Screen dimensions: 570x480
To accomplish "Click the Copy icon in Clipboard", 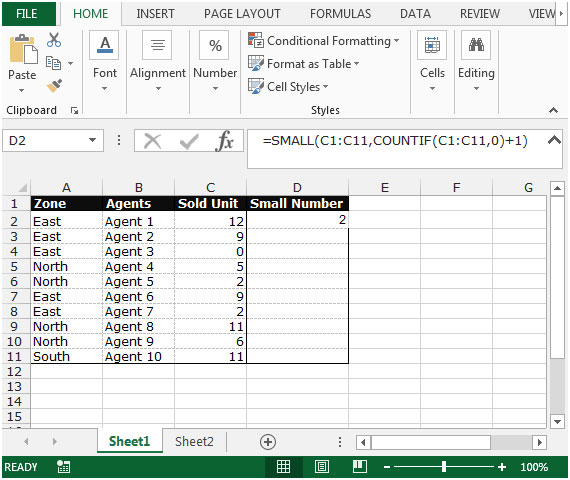I will pyautogui.click(x=53, y=63).
